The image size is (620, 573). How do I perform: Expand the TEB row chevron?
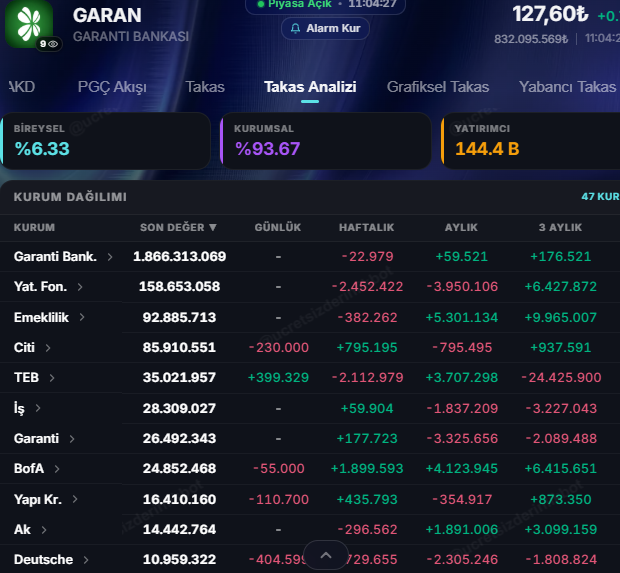coord(52,378)
